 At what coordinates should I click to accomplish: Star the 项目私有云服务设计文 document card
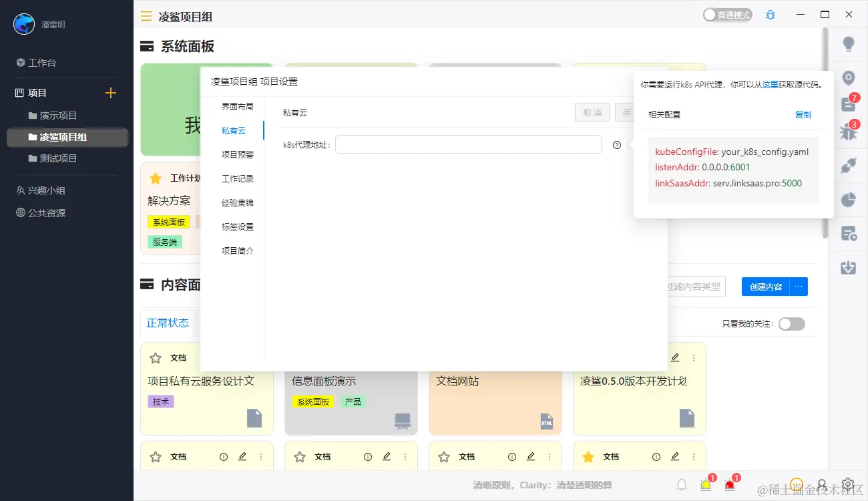pyautogui.click(x=156, y=358)
